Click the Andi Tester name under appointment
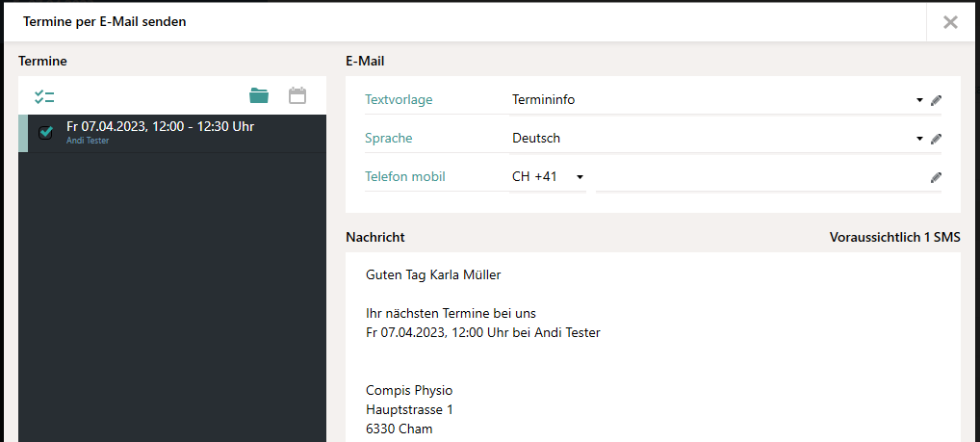The width and height of the screenshot is (980, 442). pyautogui.click(x=88, y=141)
